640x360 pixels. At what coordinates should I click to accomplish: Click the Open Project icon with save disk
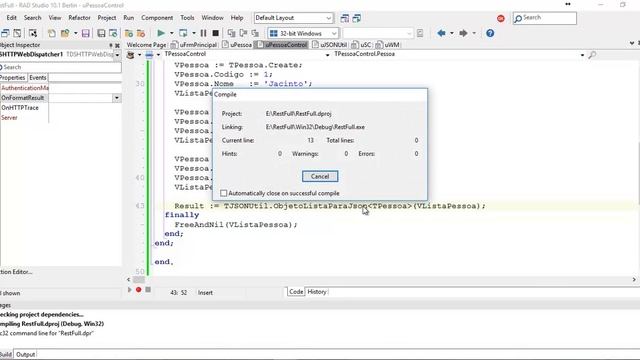click(x=113, y=33)
